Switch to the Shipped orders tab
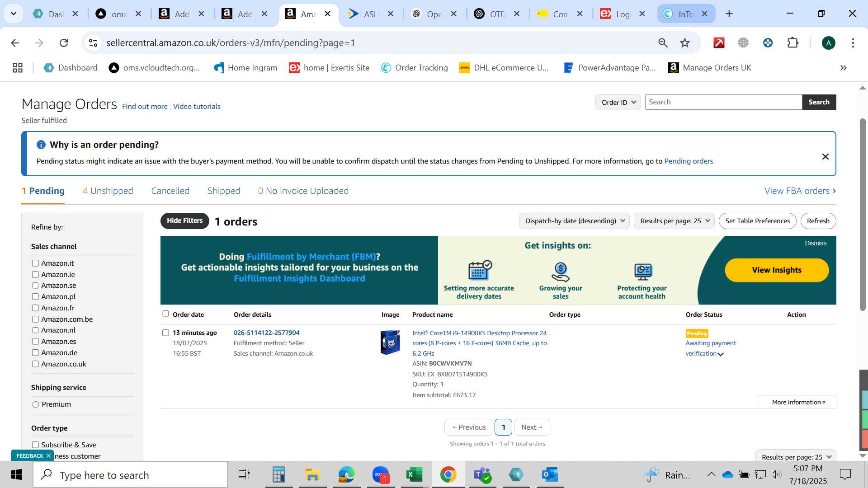The height and width of the screenshot is (488, 868). [x=224, y=191]
